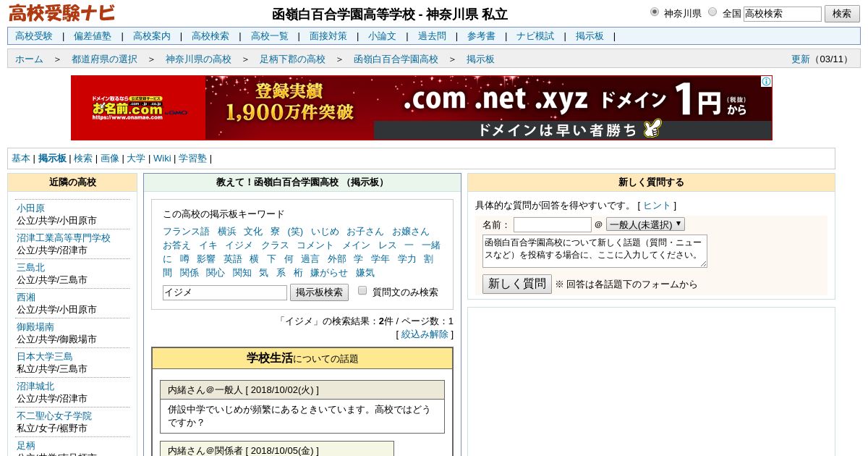Click the イジメ keyword link
This screenshot has height=456, width=868.
(x=239, y=245)
